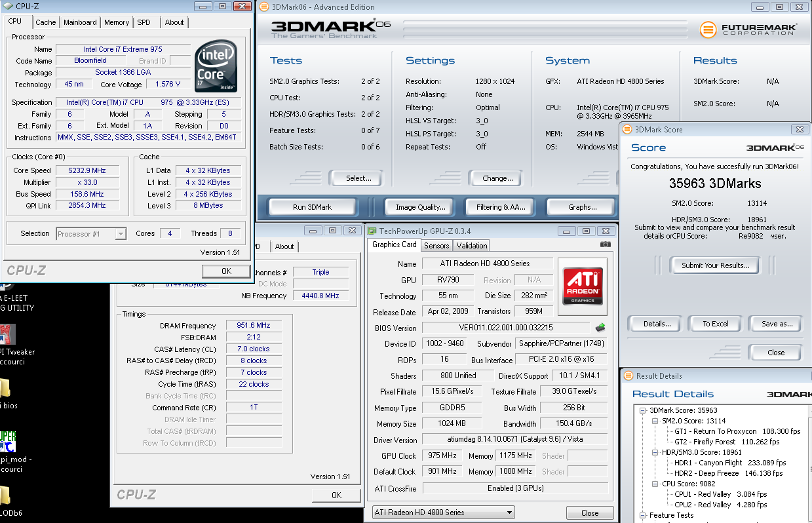The width and height of the screenshot is (812, 523).
Task: Export results with To Excel button
Action: point(716,324)
